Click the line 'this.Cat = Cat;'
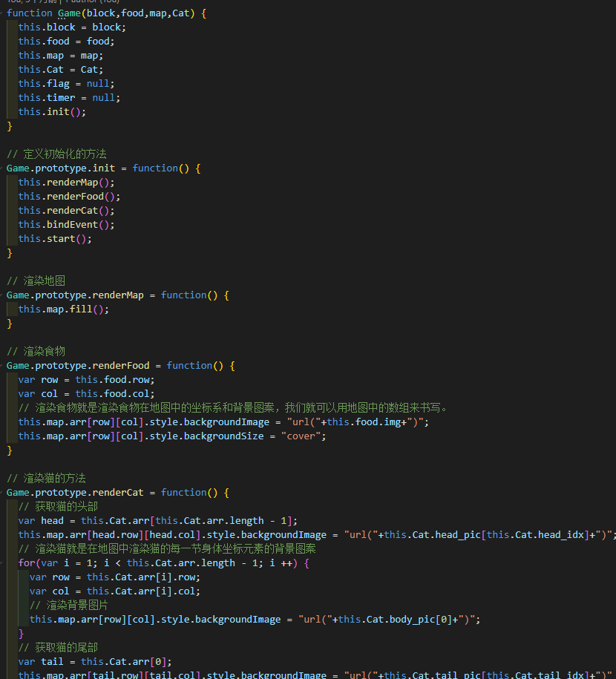The width and height of the screenshot is (616, 679). (x=61, y=69)
